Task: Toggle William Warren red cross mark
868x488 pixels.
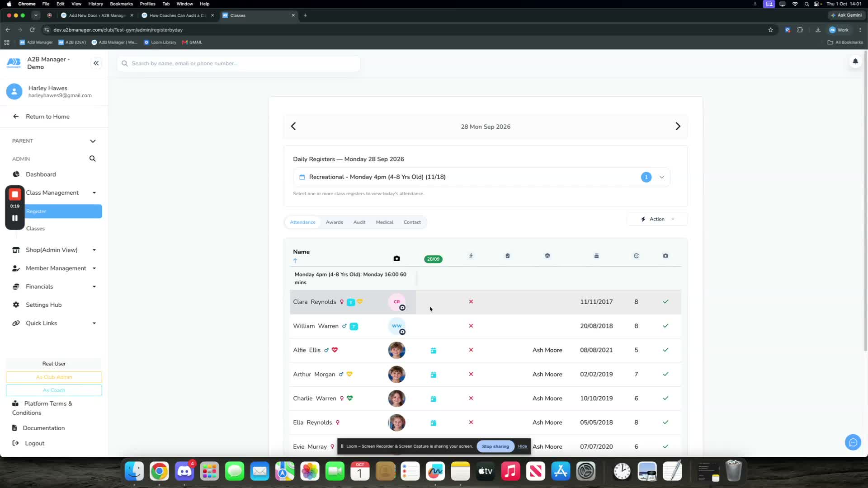Action: pos(471,326)
